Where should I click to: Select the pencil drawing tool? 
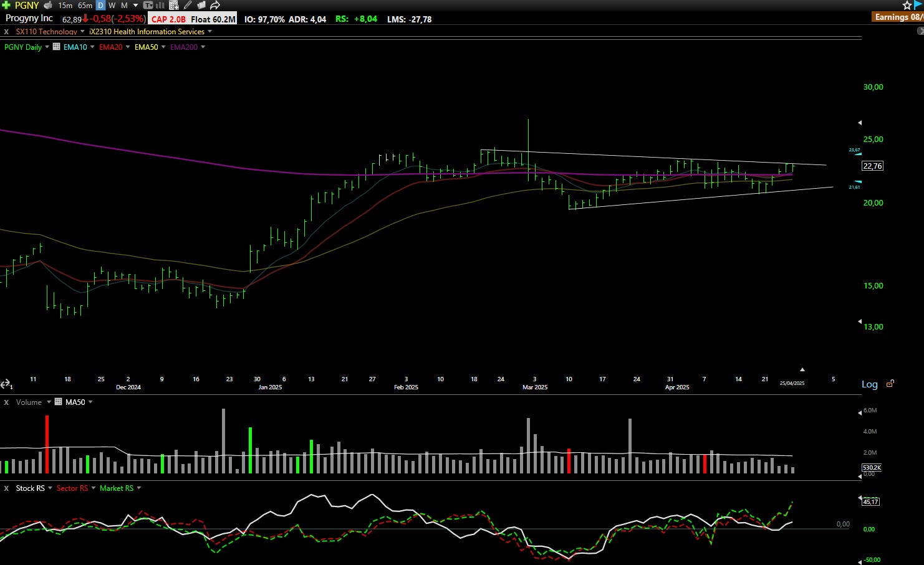point(188,5)
